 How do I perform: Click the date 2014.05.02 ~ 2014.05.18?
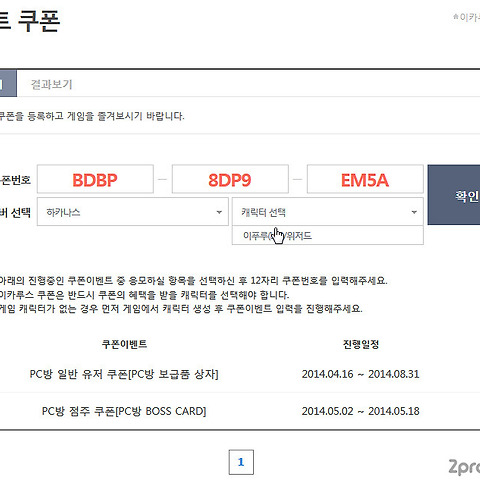(360, 411)
